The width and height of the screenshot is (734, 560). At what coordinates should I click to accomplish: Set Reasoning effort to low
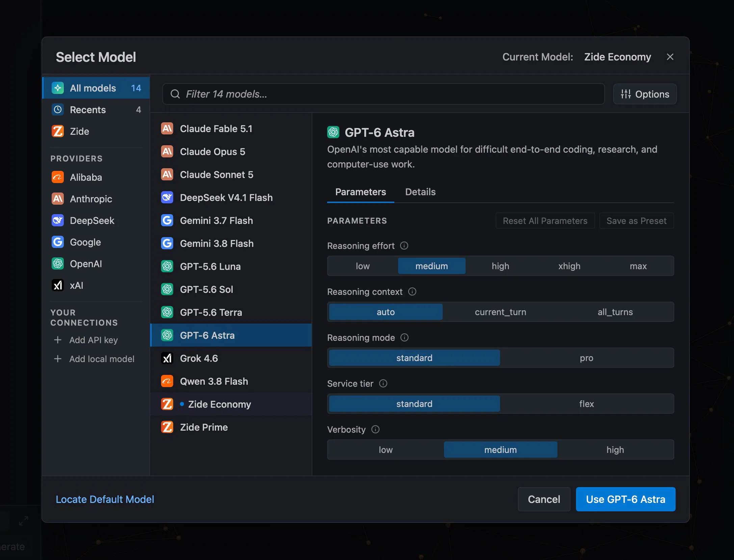point(363,266)
